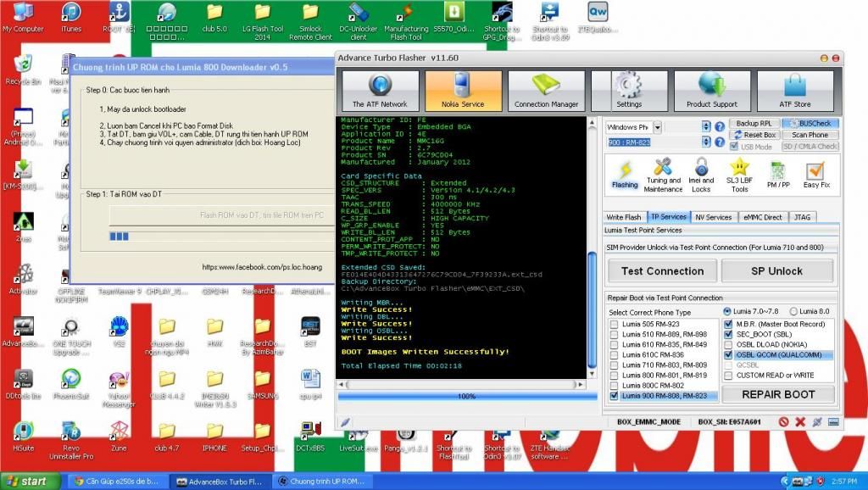Open Connection Manager
Image resolution: width=868 pixels, height=490 pixels.
tap(547, 91)
